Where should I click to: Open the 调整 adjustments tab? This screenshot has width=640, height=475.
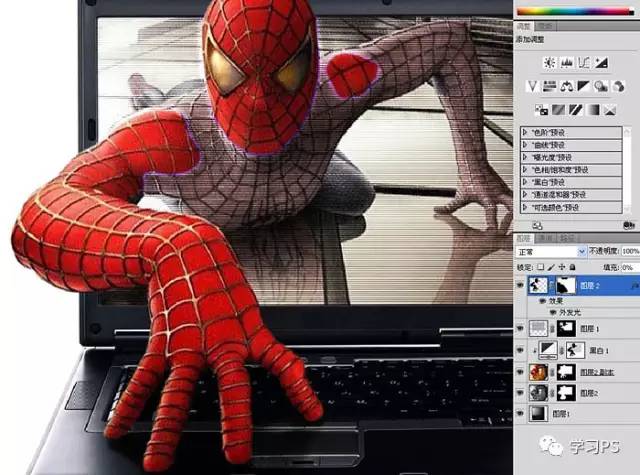(523, 25)
